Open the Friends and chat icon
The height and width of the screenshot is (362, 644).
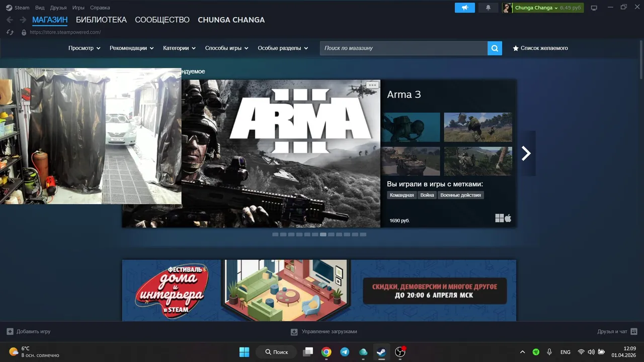coord(634,331)
